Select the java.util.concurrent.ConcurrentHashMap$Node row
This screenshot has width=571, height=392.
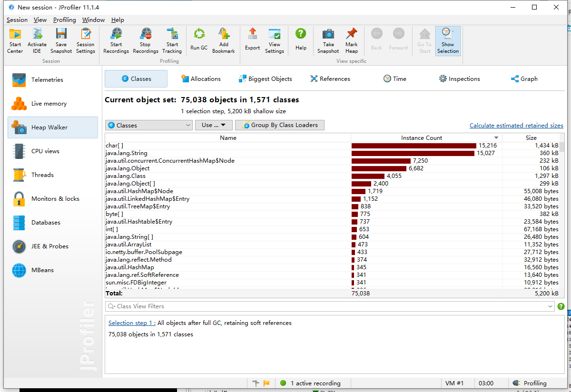332,161
